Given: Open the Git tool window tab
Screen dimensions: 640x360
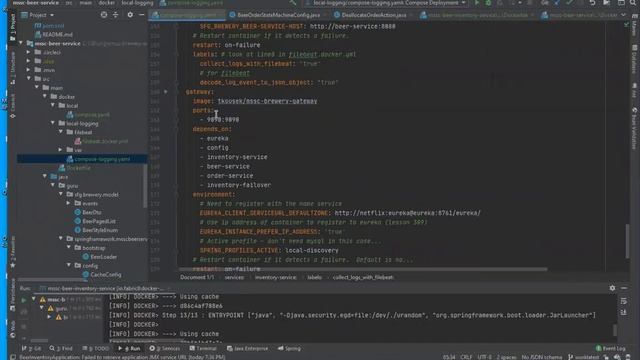Looking at the screenshot, I should 32,349.
